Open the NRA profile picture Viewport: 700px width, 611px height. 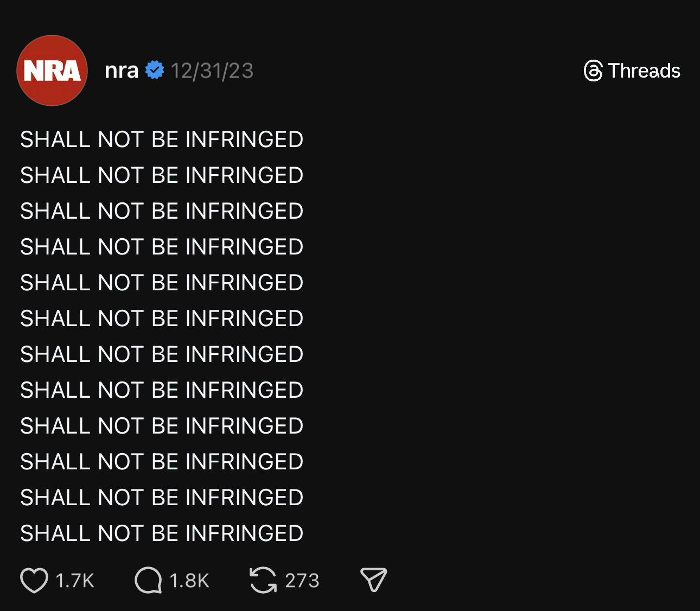coord(52,71)
